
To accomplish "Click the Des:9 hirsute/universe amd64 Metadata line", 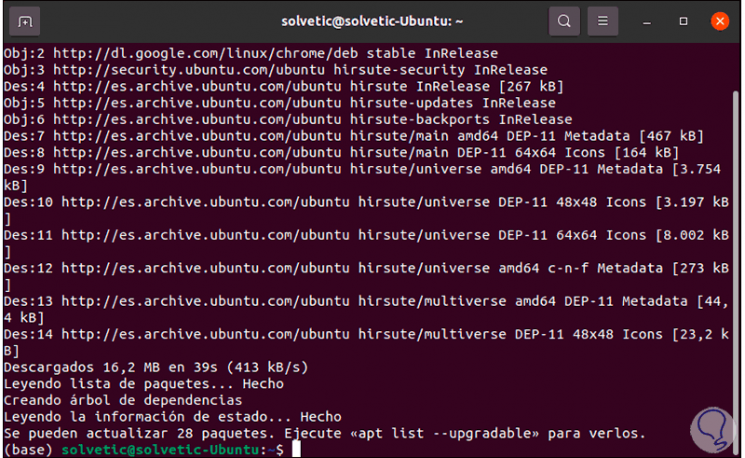I will [x=363, y=177].
